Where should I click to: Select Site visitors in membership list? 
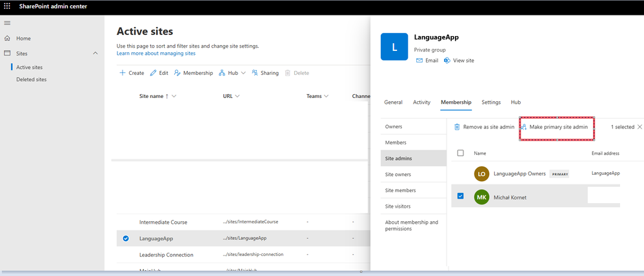(x=414, y=206)
